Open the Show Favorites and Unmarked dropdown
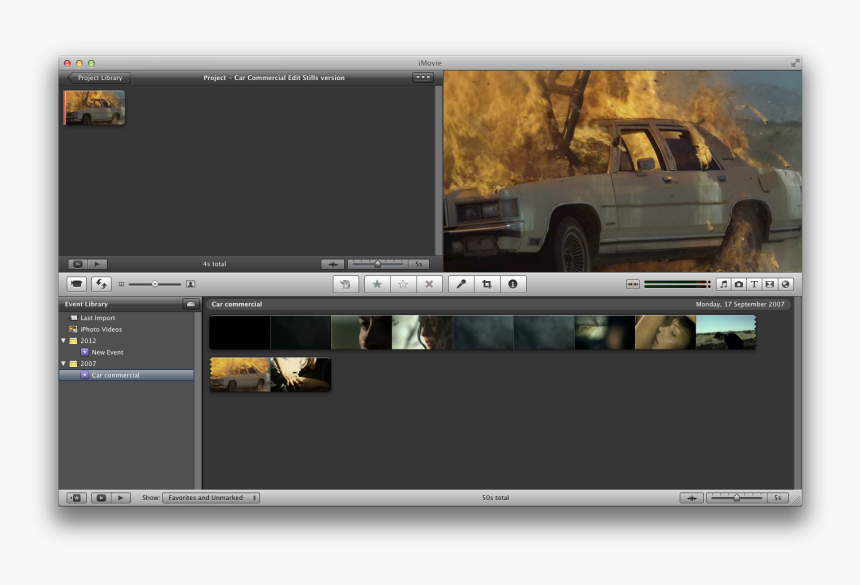This screenshot has height=585, width=860. (x=210, y=496)
